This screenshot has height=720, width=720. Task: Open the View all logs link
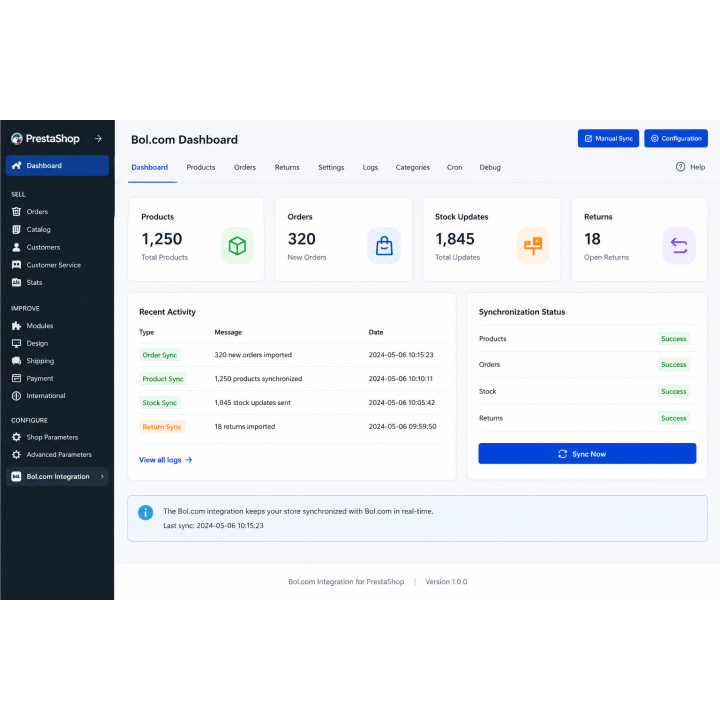pos(165,460)
